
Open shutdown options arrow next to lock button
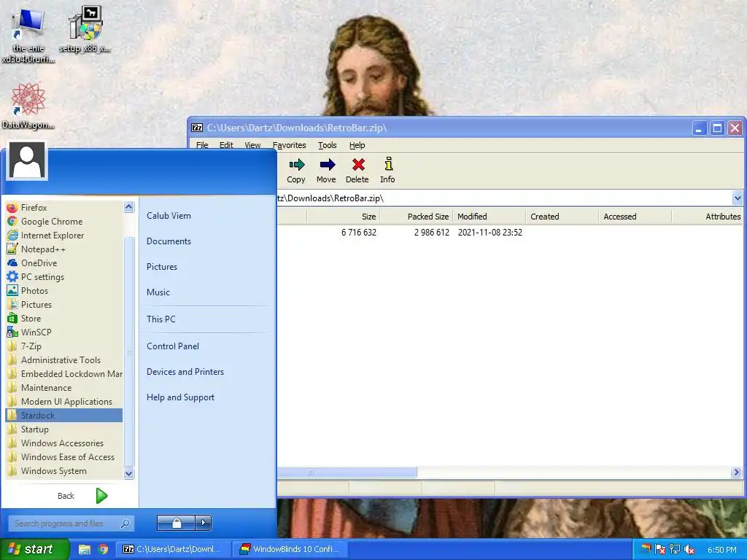point(204,523)
